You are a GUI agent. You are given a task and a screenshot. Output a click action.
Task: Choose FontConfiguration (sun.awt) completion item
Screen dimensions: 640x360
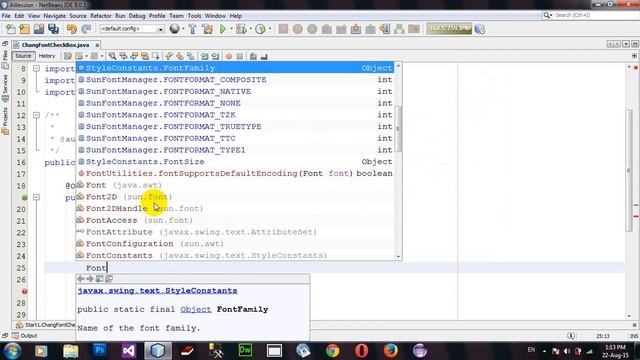point(235,244)
